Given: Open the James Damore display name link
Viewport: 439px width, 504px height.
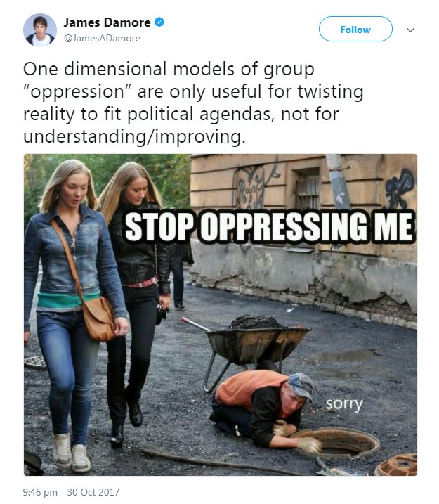Looking at the screenshot, I should pyautogui.click(x=107, y=22).
